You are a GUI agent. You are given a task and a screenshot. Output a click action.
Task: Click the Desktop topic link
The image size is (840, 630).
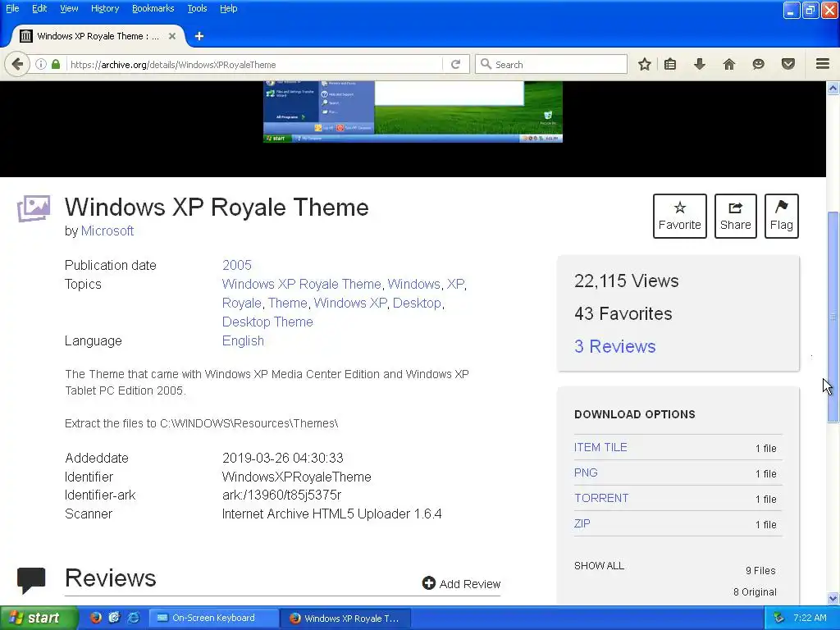tap(417, 304)
